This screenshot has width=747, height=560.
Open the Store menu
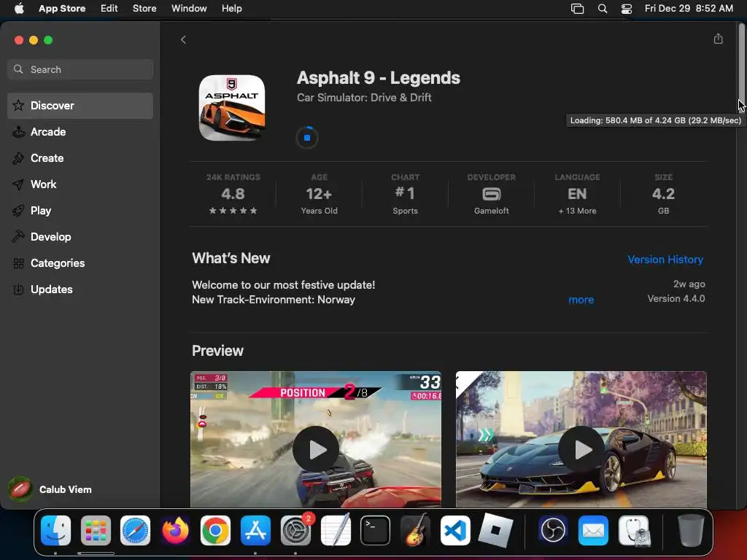(144, 9)
